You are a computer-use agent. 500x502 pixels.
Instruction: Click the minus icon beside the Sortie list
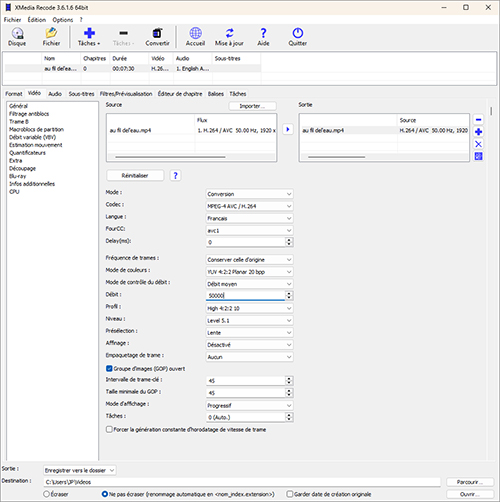coord(478,119)
